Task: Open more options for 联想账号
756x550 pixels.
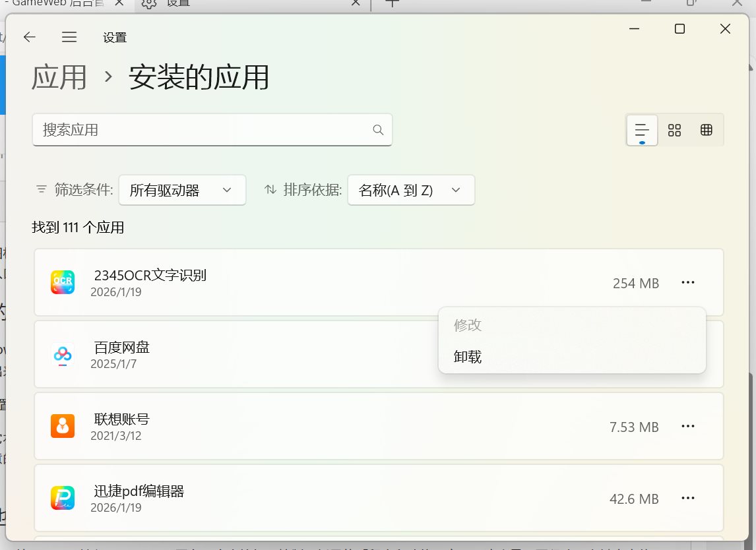Action: (x=688, y=426)
